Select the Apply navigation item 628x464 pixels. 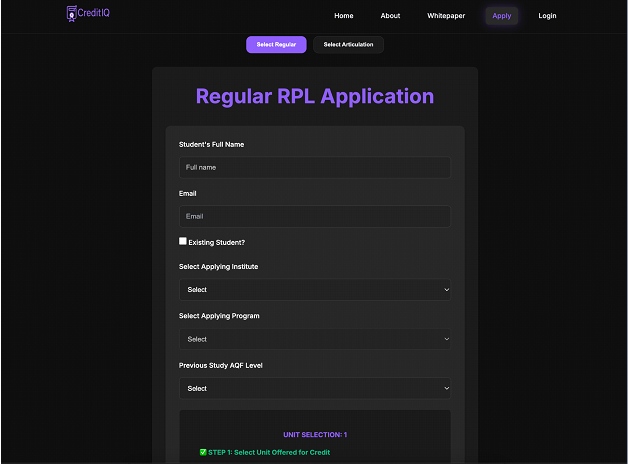tap(501, 16)
